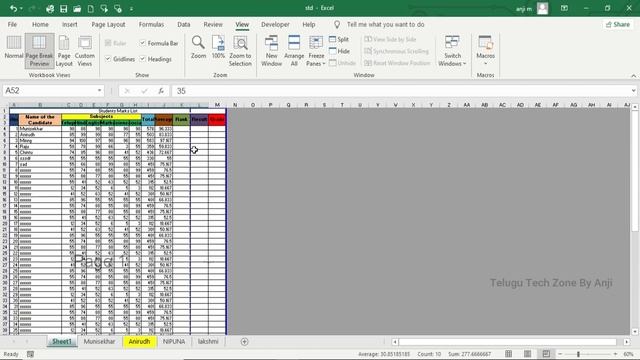The height and width of the screenshot is (360, 640).
Task: Open the File menu
Action: 12,24
